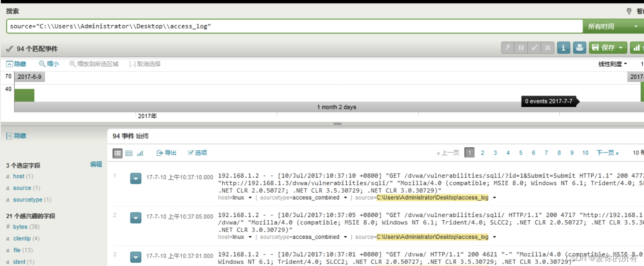Print results using the printer icon
This screenshot has width=644, height=266.
[x=579, y=47]
